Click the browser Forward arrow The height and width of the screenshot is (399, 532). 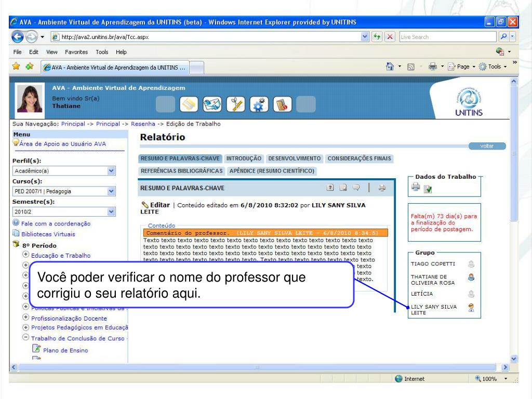tap(32, 37)
